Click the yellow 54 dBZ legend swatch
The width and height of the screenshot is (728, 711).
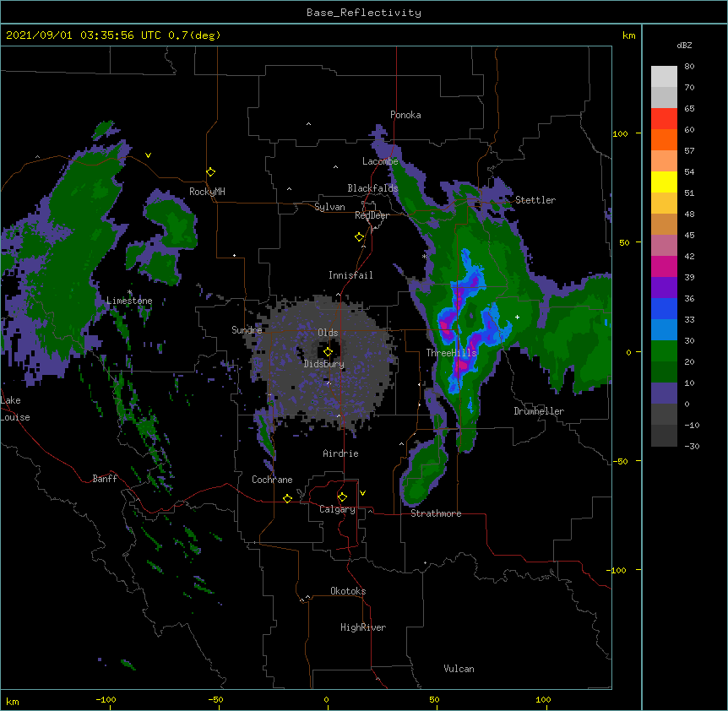tap(664, 182)
